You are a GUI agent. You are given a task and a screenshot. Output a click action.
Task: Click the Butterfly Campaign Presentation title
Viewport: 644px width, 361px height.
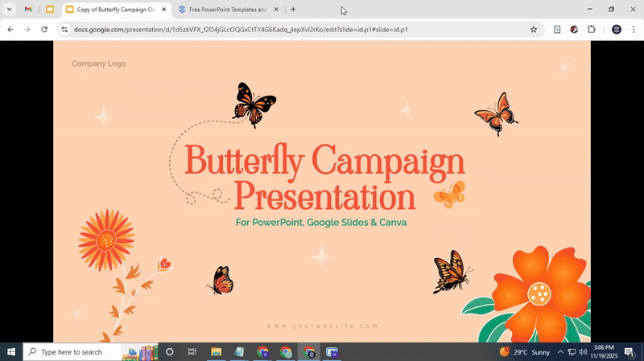pos(324,178)
